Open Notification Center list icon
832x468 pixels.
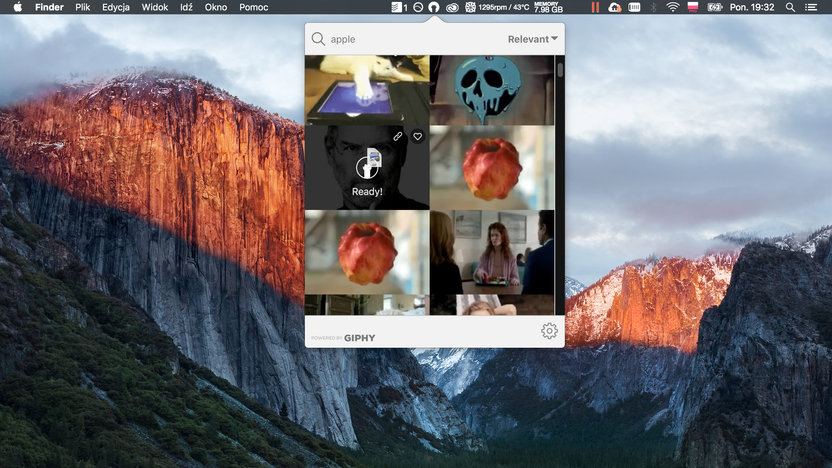(x=811, y=7)
